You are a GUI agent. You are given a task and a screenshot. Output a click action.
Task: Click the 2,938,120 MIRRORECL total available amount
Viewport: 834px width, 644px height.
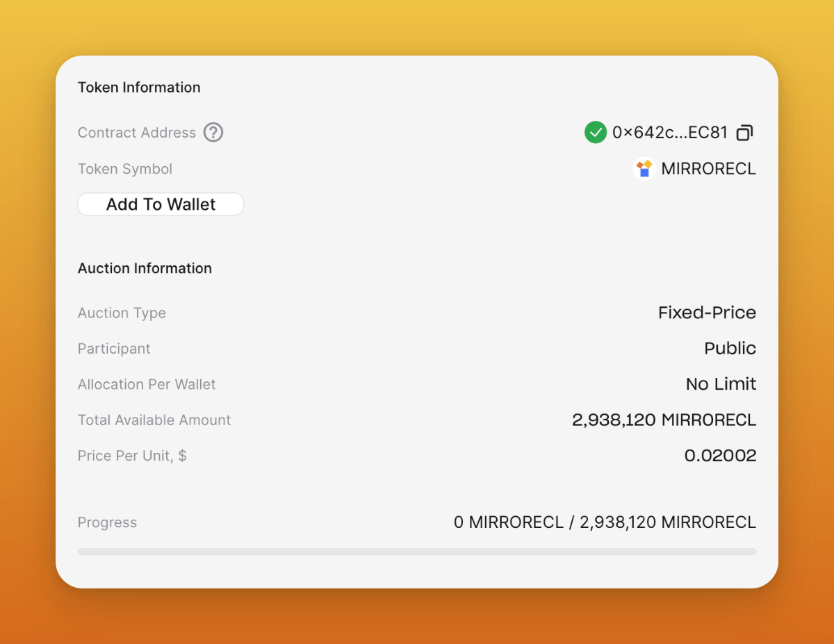(x=664, y=420)
